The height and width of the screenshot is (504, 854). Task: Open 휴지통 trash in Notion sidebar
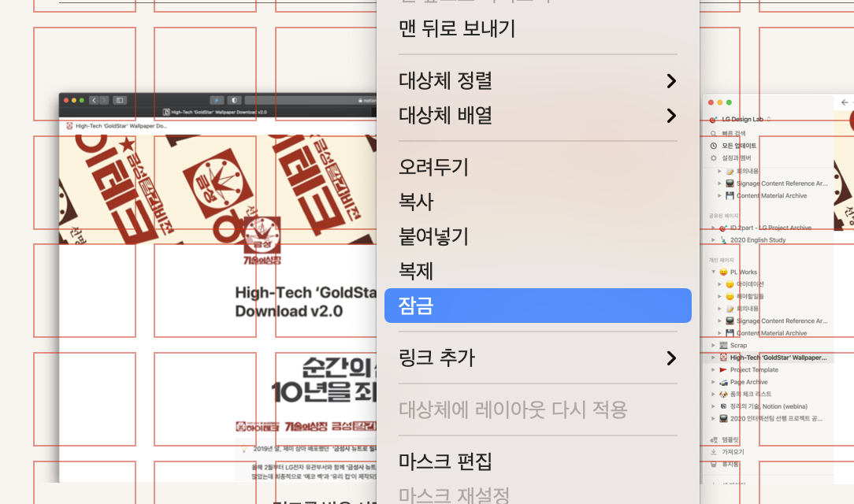coord(730,465)
